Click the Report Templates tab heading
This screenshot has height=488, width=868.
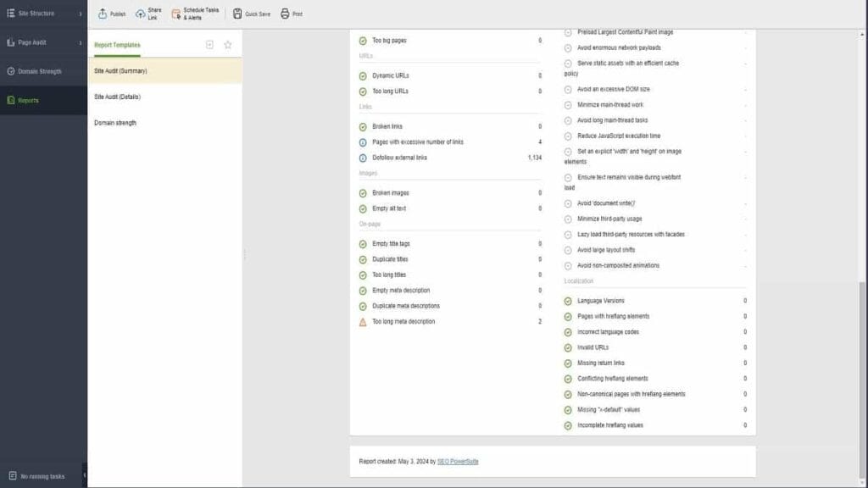[x=117, y=45]
